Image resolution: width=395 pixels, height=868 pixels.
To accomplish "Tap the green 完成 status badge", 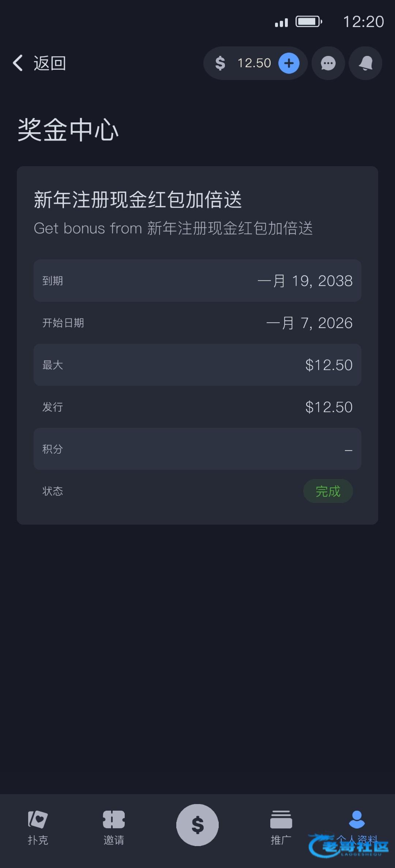I will (x=328, y=491).
